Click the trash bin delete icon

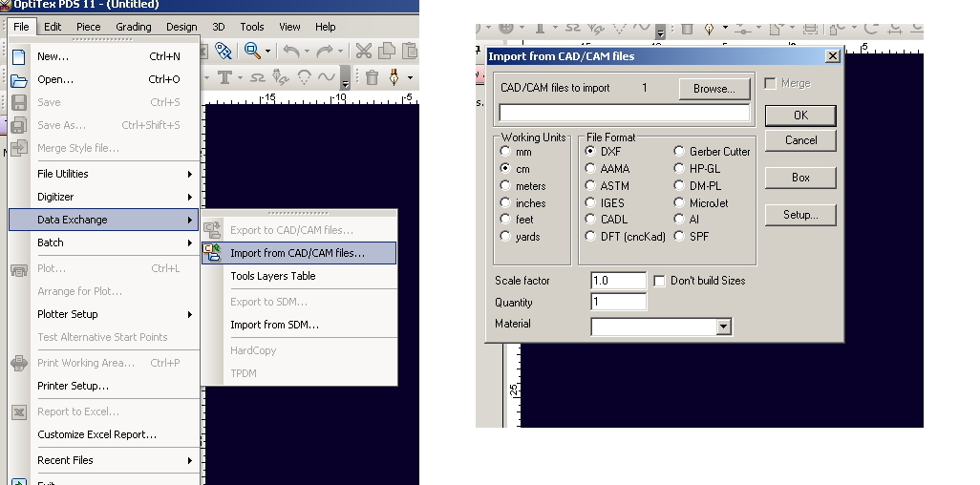click(x=373, y=77)
